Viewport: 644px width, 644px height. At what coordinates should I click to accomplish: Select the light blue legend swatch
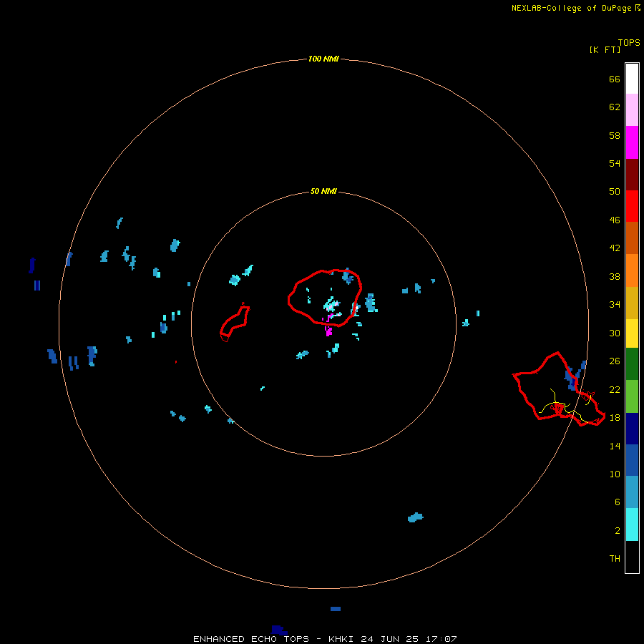pos(632,492)
